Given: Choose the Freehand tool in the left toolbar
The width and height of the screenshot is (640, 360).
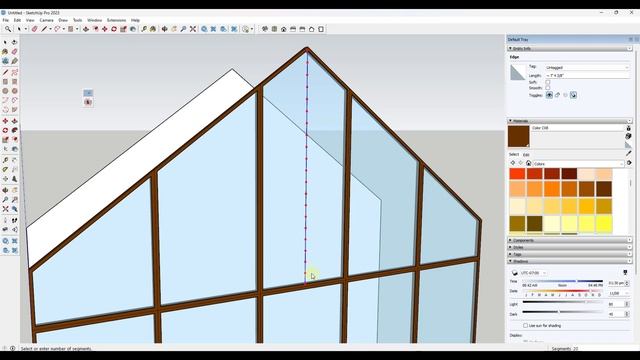Looking at the screenshot, I should click(14, 72).
